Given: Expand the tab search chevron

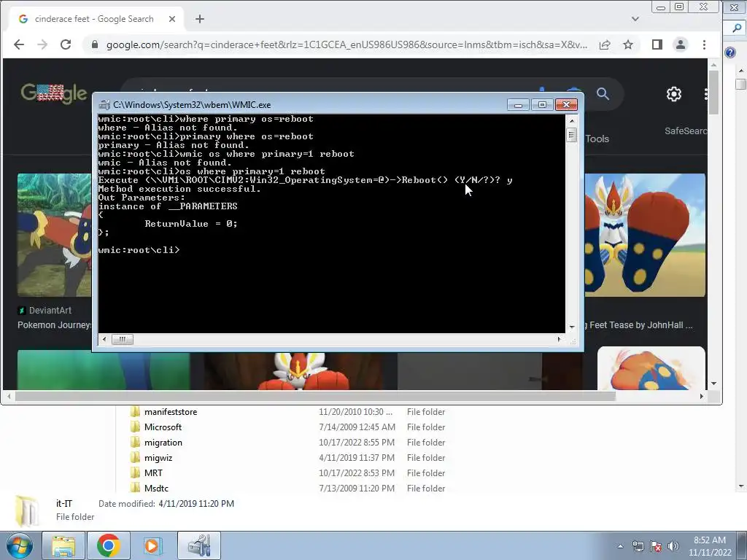Looking at the screenshot, I should (635, 19).
